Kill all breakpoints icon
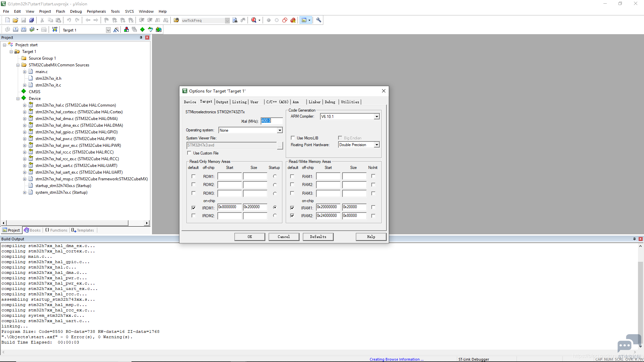The image size is (644, 362). point(293,20)
